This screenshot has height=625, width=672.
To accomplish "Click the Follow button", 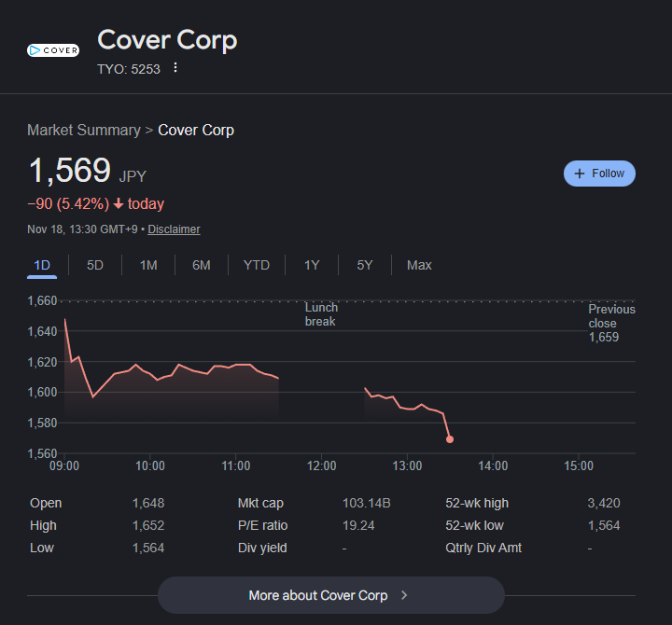I will tap(599, 174).
